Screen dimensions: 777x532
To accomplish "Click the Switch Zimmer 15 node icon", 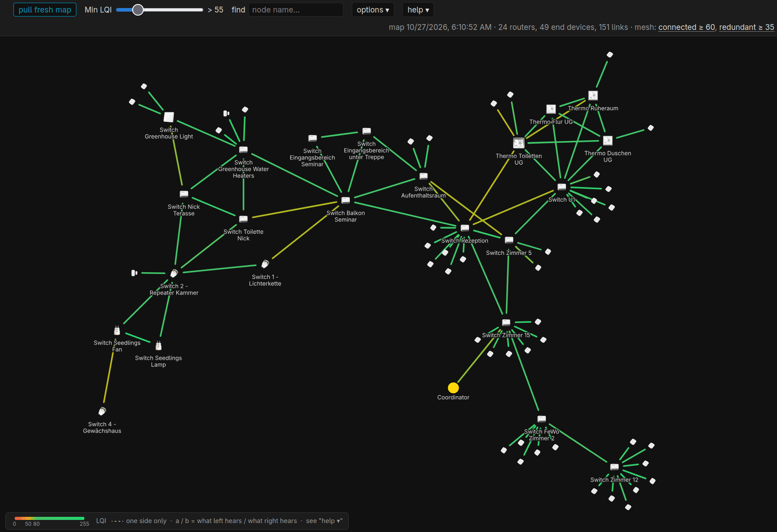I will (506, 323).
